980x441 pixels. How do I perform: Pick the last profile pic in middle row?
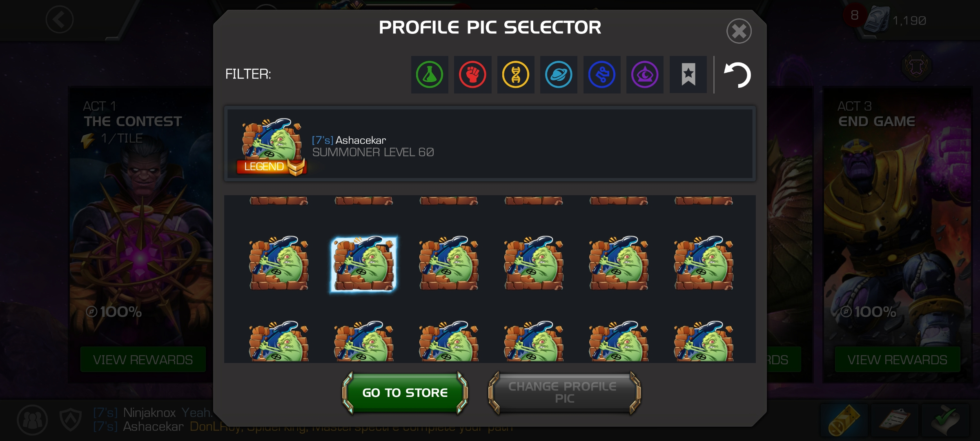(704, 263)
